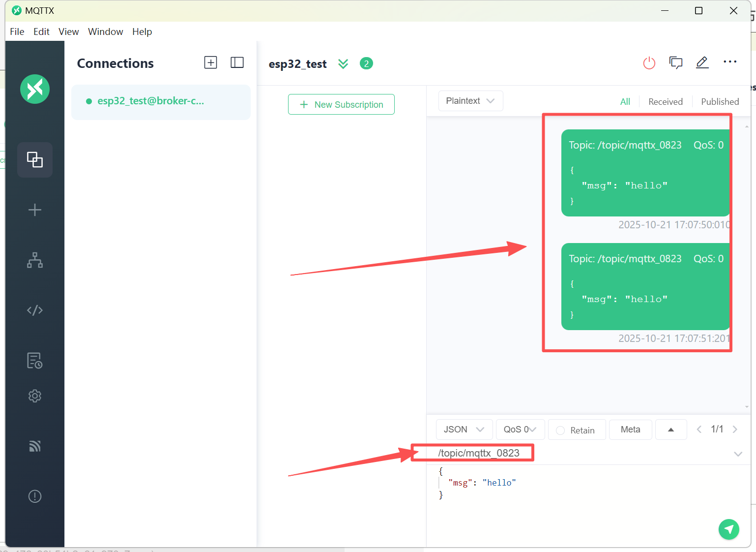Add a new connection with plus box icon
This screenshot has height=552, width=756.
coord(210,62)
